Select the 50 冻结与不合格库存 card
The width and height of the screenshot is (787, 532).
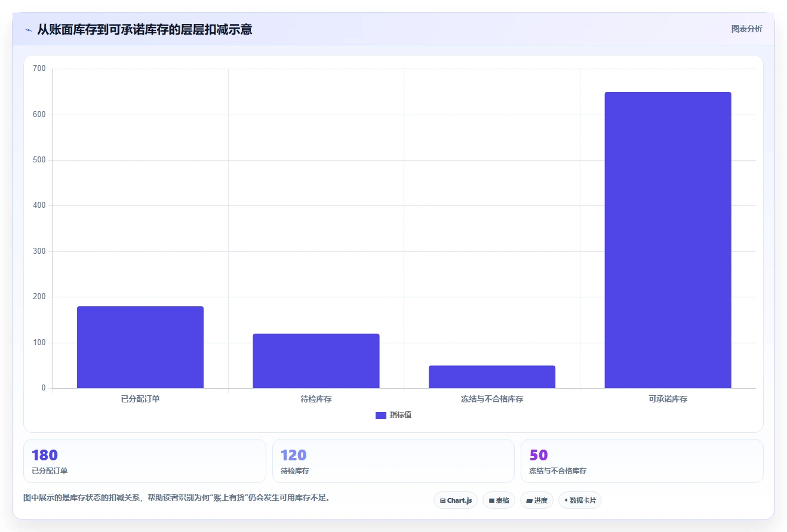pyautogui.click(x=642, y=461)
